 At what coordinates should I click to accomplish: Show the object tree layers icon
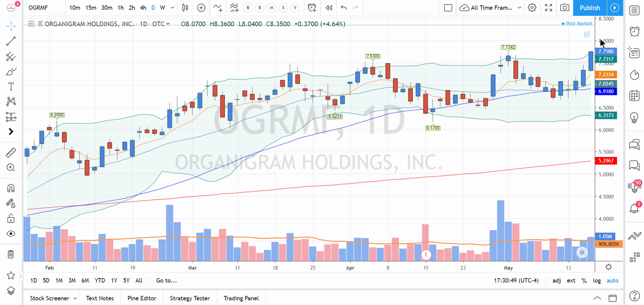click(x=11, y=290)
